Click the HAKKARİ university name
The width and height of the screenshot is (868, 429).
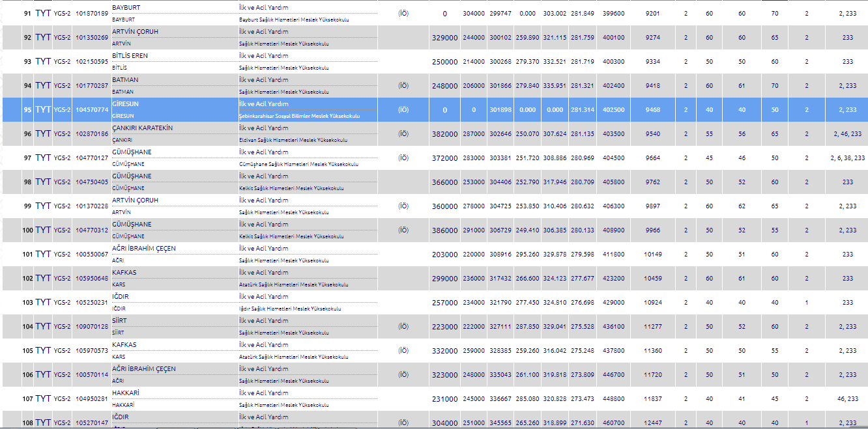tap(125, 393)
